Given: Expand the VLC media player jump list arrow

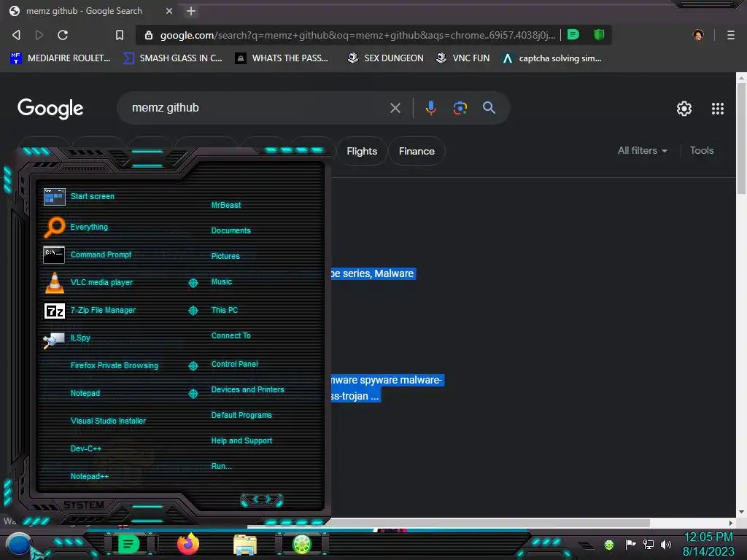Looking at the screenshot, I should tap(193, 283).
